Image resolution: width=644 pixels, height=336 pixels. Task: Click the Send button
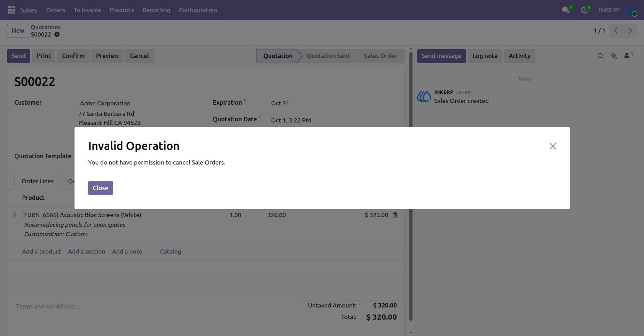18,56
